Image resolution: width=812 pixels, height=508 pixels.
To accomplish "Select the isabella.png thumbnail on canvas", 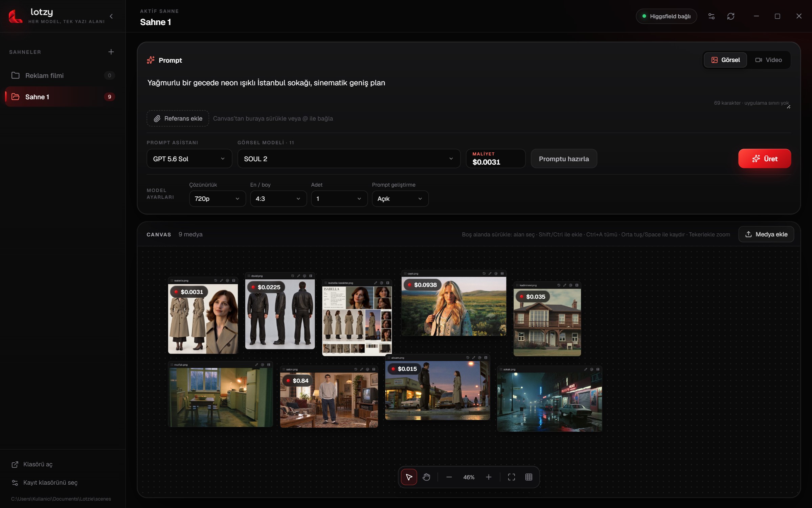I will [203, 319].
